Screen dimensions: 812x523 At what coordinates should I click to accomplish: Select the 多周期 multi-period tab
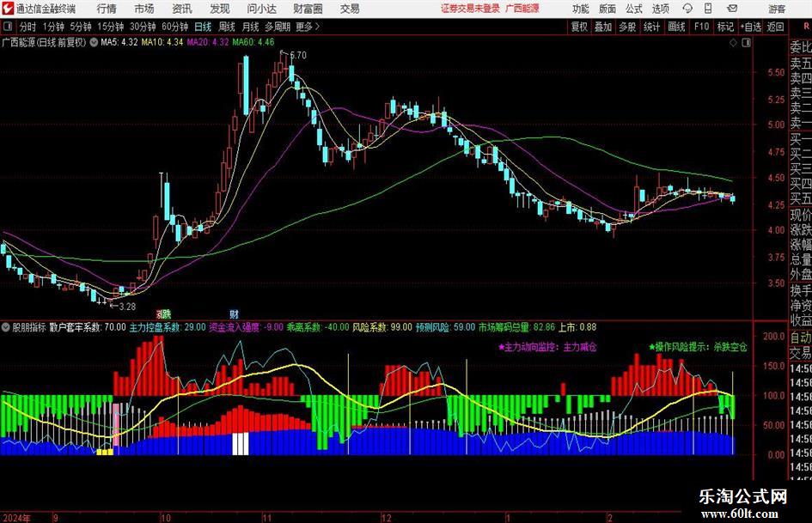(278, 27)
